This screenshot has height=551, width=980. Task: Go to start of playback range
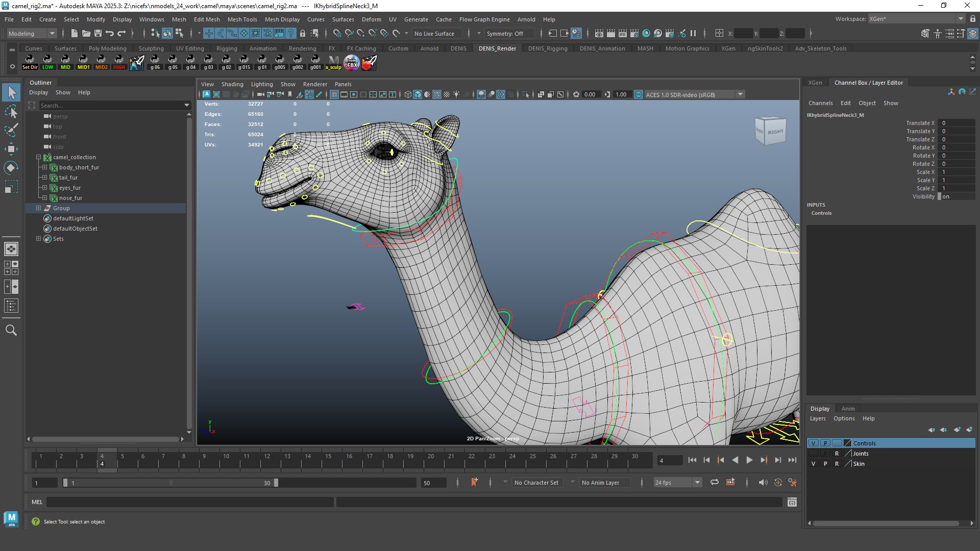pos(692,460)
